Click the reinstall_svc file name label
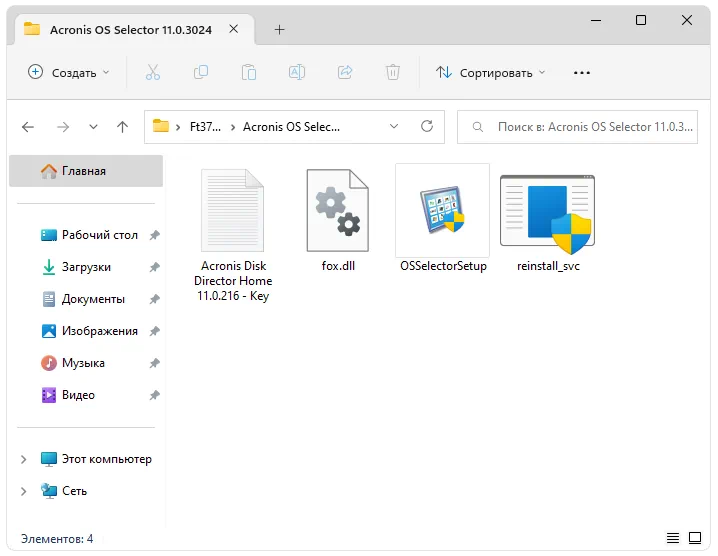This screenshot has width=718, height=556. point(548,266)
